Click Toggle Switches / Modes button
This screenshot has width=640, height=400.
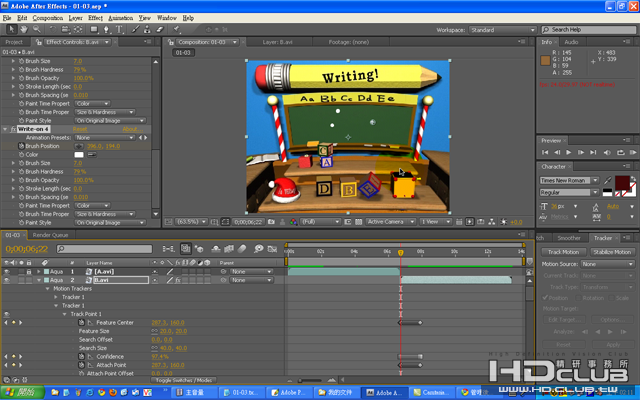tap(183, 380)
